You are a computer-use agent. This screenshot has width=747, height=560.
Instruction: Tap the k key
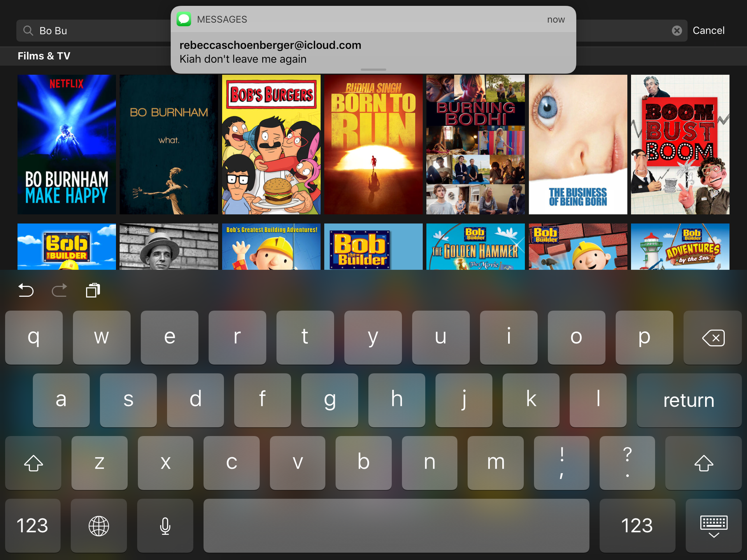click(x=531, y=400)
